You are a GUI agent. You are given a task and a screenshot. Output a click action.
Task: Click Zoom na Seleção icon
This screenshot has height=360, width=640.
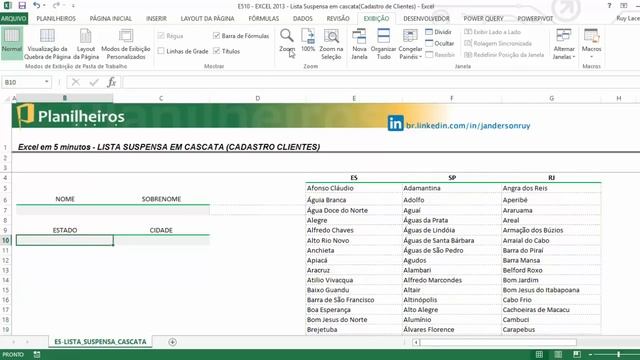[331, 44]
